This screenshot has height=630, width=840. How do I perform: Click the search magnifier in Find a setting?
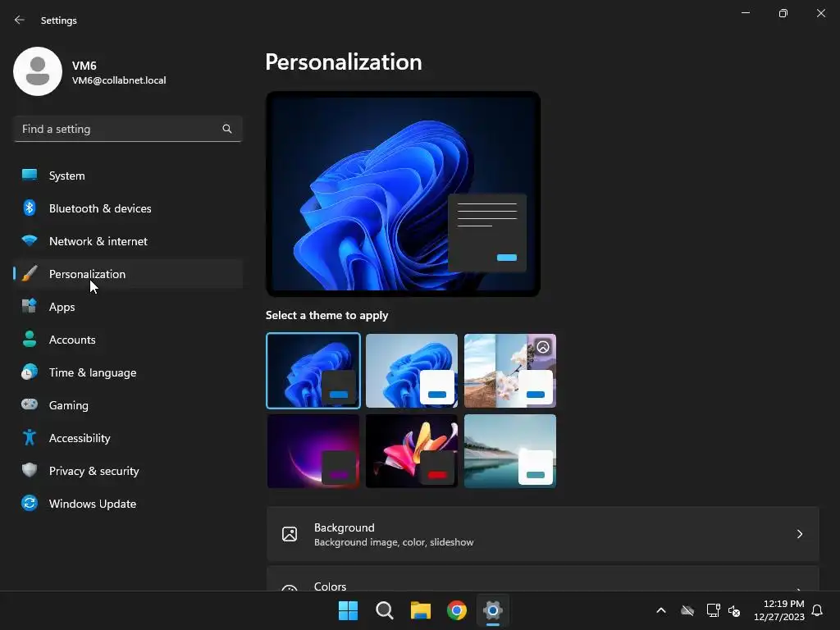tap(227, 129)
